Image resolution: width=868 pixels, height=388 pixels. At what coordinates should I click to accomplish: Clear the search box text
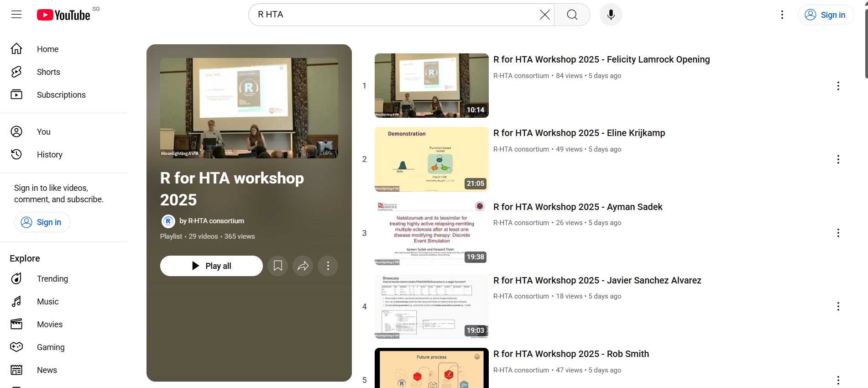(x=544, y=15)
